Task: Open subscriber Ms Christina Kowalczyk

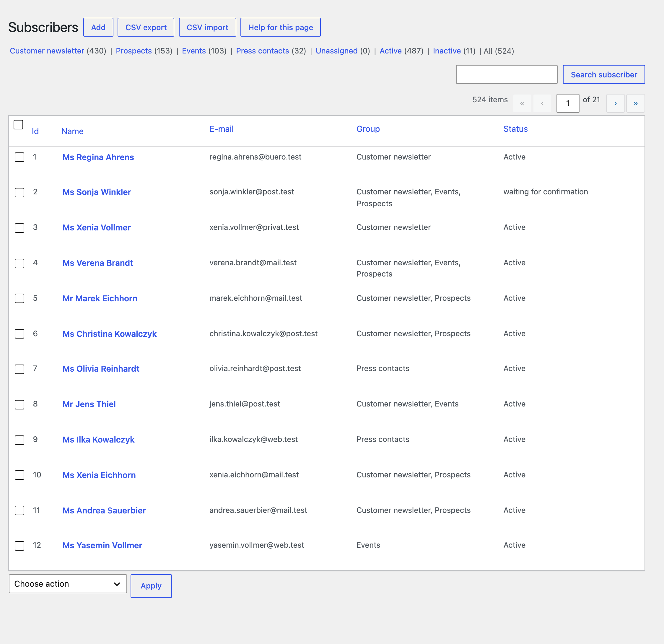Action: 109,334
